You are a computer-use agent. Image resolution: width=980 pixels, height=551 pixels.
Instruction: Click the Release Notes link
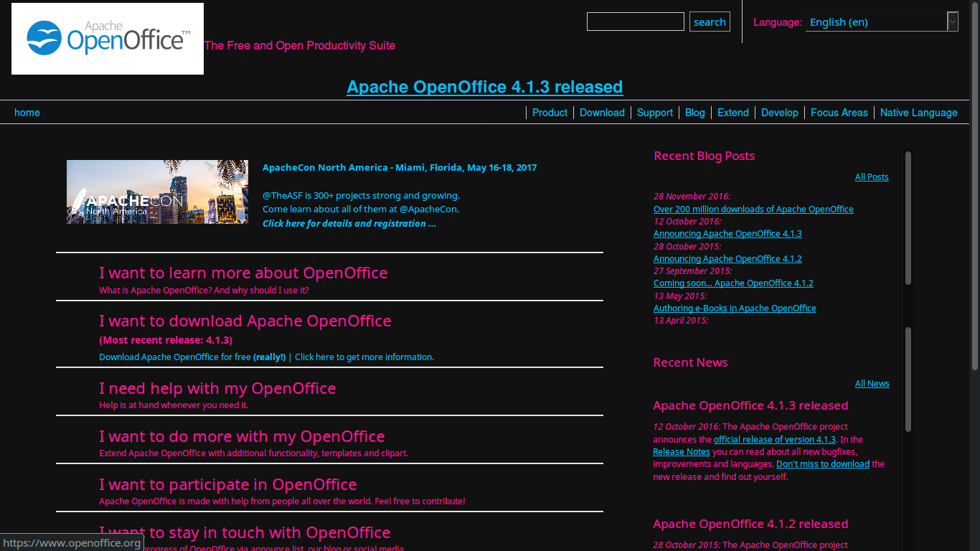pos(681,451)
